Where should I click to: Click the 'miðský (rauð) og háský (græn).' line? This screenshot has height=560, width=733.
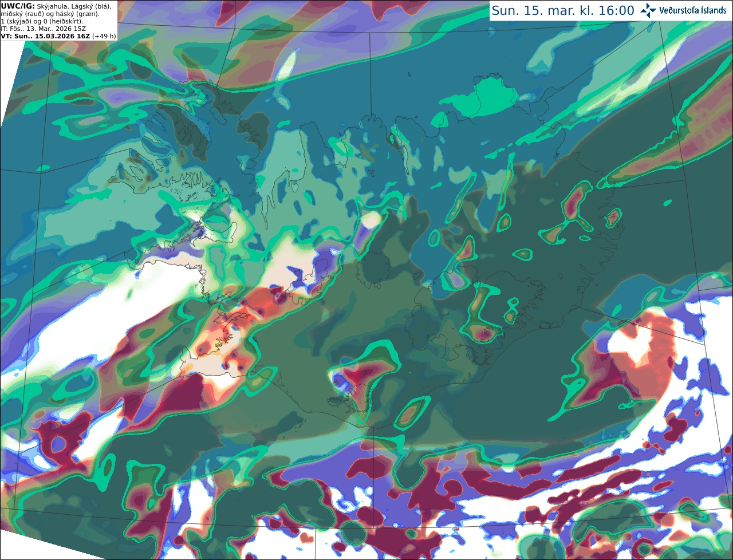pyautogui.click(x=50, y=14)
